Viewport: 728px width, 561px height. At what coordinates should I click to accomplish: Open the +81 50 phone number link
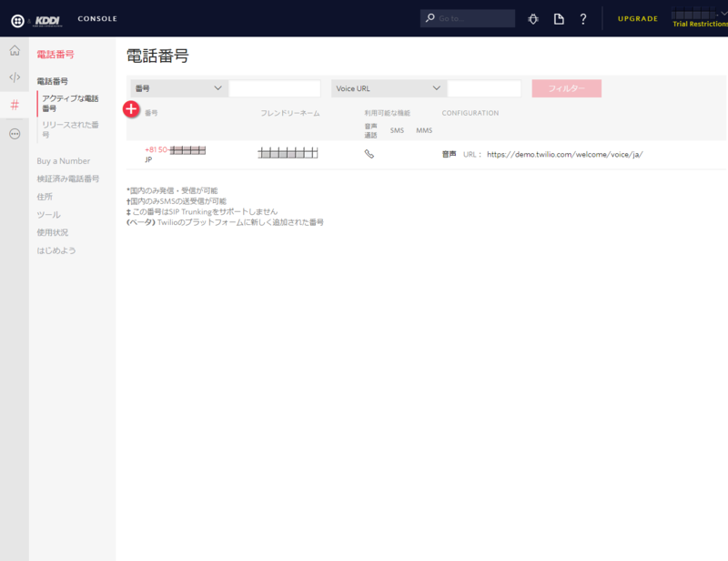(x=175, y=149)
